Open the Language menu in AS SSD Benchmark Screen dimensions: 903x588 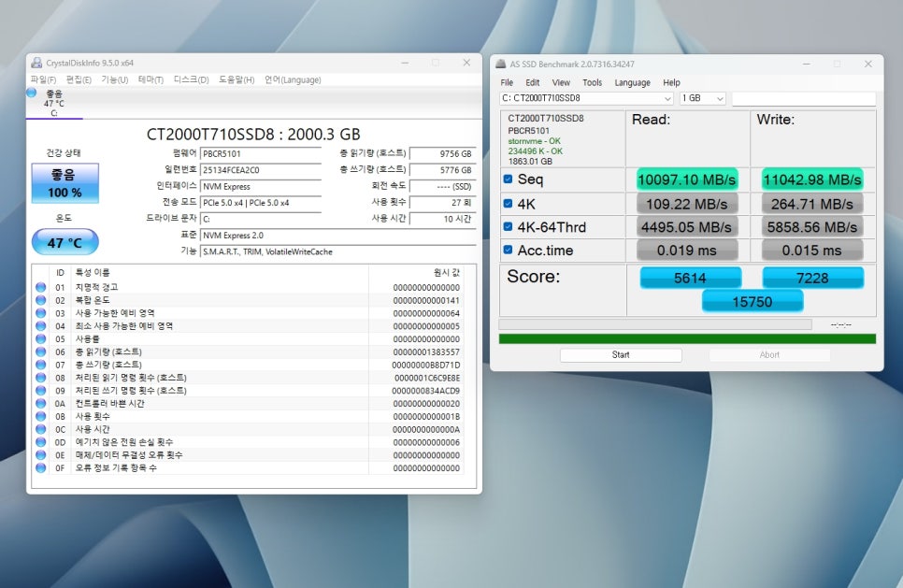click(x=632, y=82)
